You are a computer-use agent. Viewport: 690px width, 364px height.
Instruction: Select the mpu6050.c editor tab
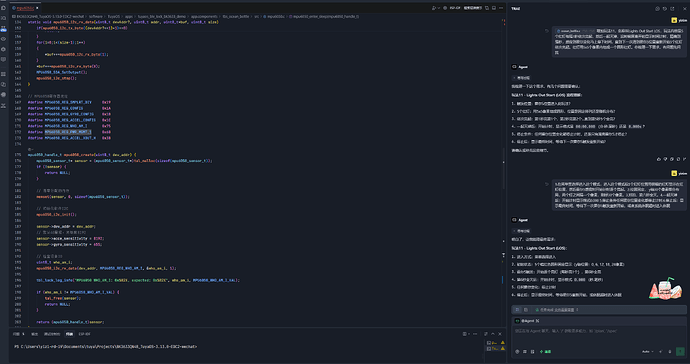click(24, 8)
